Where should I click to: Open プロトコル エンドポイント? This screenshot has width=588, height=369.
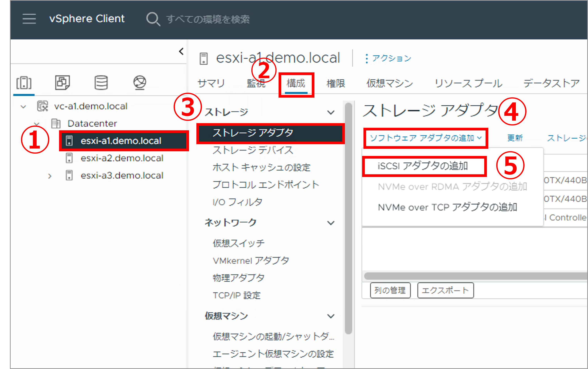point(266,185)
